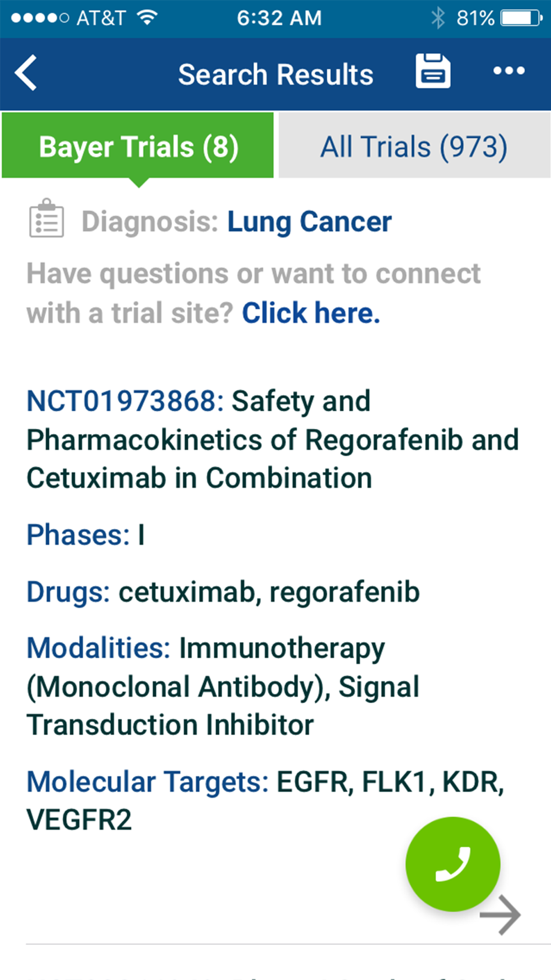Open the three-dots more options menu
Image resolution: width=551 pixels, height=980 pixels.
(509, 71)
